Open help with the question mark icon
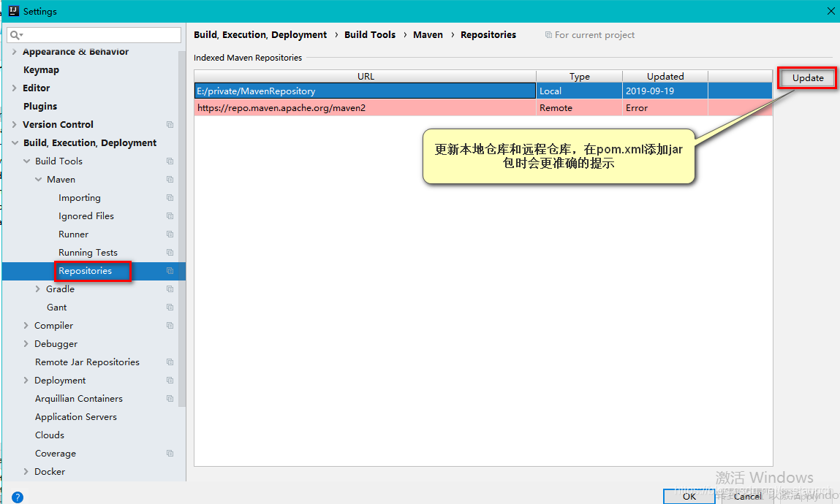 point(17,497)
